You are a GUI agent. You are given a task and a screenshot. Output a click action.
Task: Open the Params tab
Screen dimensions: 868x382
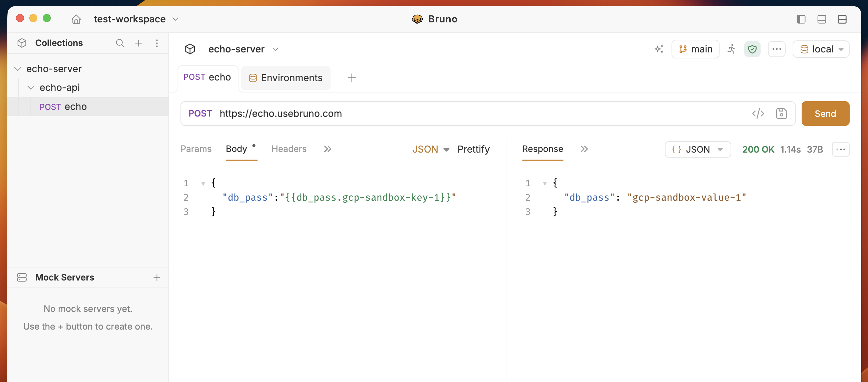coord(196,149)
